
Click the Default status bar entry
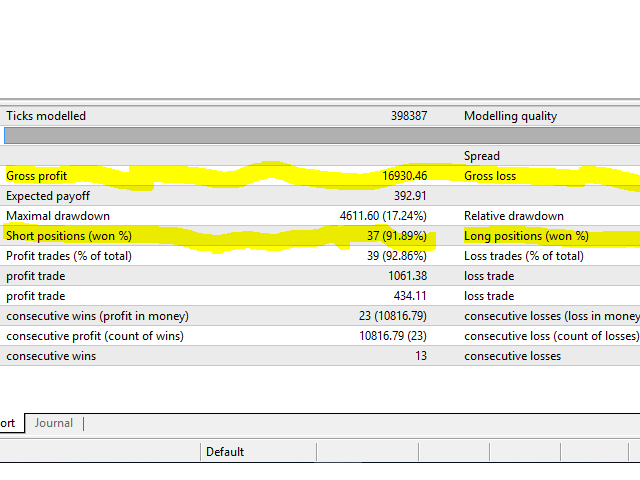click(225, 452)
